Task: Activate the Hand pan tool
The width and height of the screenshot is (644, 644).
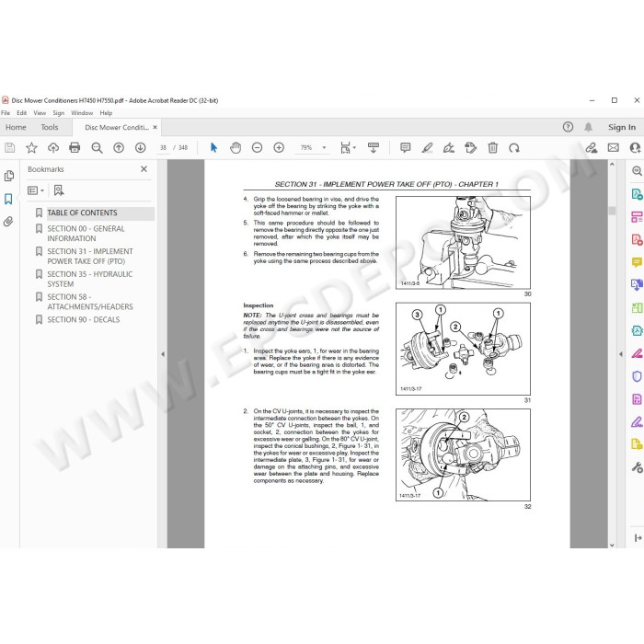Action: (x=236, y=148)
